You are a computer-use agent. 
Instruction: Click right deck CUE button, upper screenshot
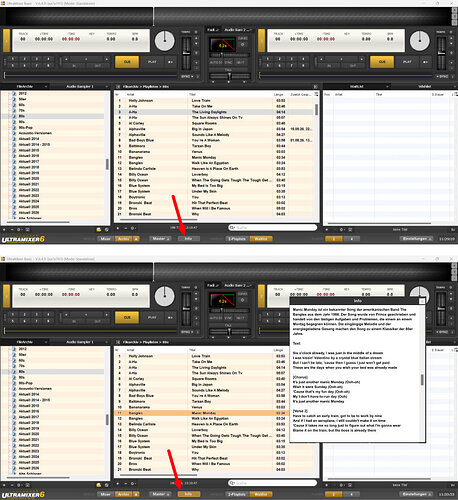tap(382, 62)
